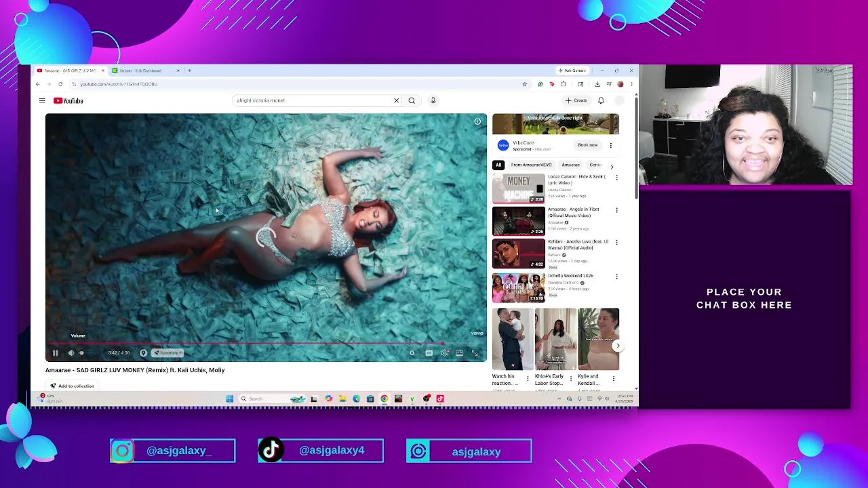
Task: Open options for the VrboCare ad
Action: click(610, 145)
